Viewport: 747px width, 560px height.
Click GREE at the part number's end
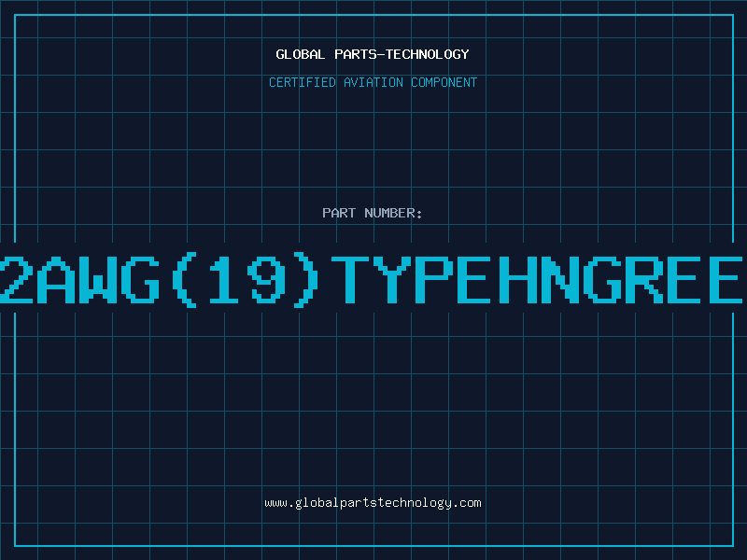point(661,279)
